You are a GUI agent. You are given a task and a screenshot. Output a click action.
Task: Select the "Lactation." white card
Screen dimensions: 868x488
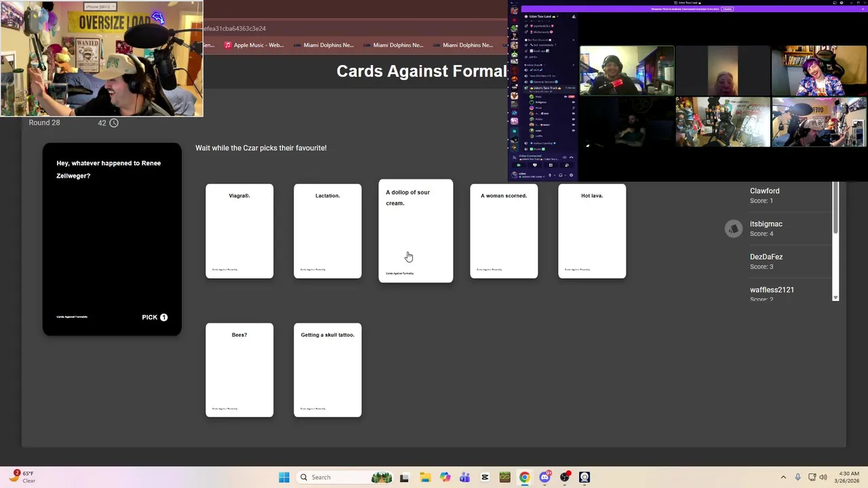point(328,231)
